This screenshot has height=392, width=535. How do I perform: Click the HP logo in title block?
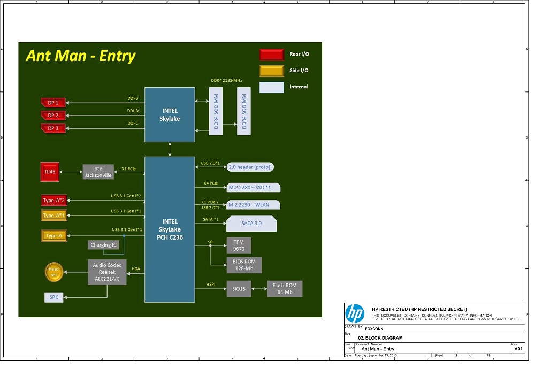355,313
